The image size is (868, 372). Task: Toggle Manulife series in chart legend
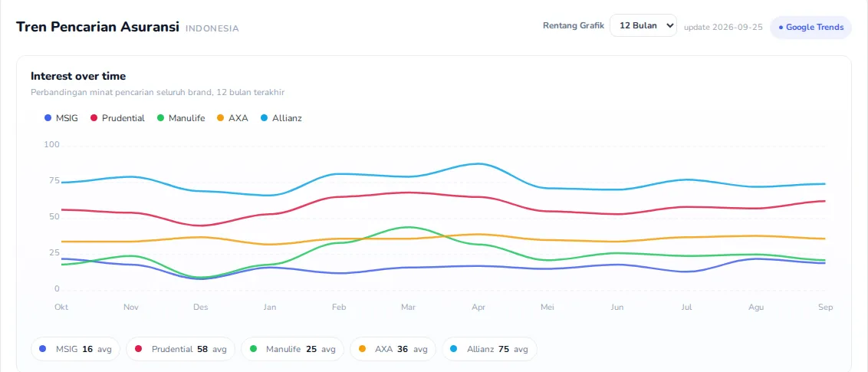(x=180, y=118)
